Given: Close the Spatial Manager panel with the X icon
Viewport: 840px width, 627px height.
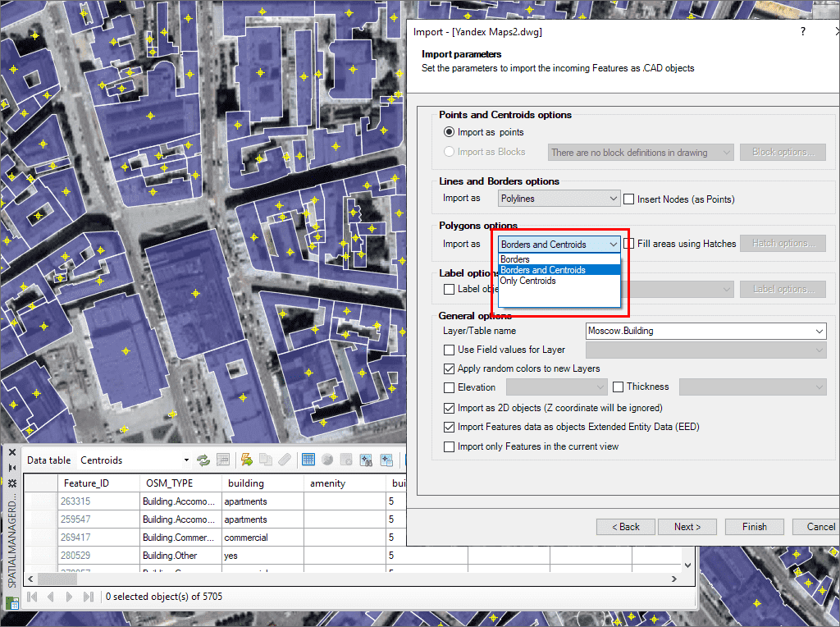Looking at the screenshot, I should tap(11, 452).
